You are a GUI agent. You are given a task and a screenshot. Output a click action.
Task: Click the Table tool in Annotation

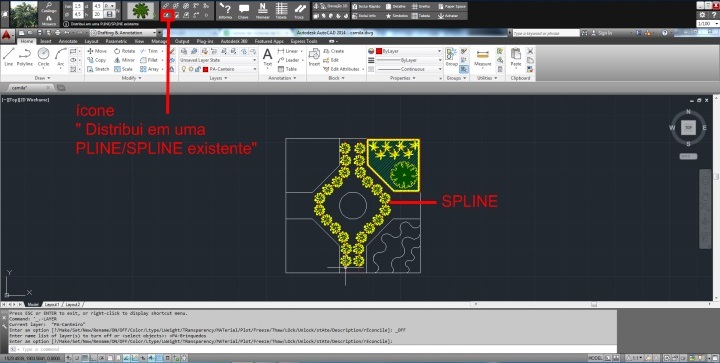[x=287, y=69]
